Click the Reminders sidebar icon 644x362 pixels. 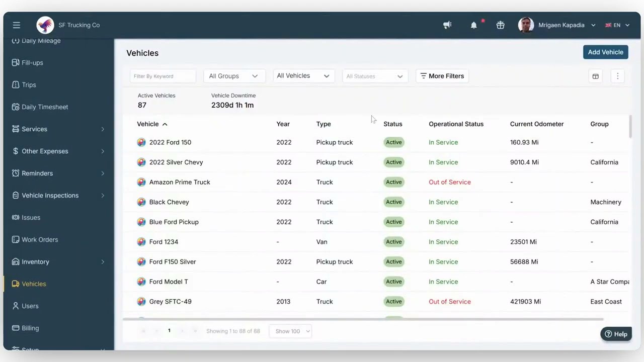pos(16,173)
